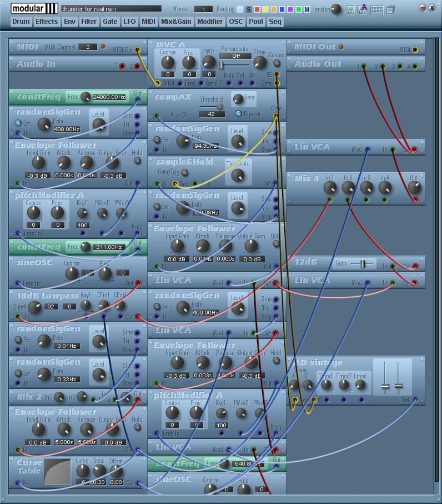442x504 pixels.
Task: Click the MIDI Channel value field
Action: pos(88,47)
